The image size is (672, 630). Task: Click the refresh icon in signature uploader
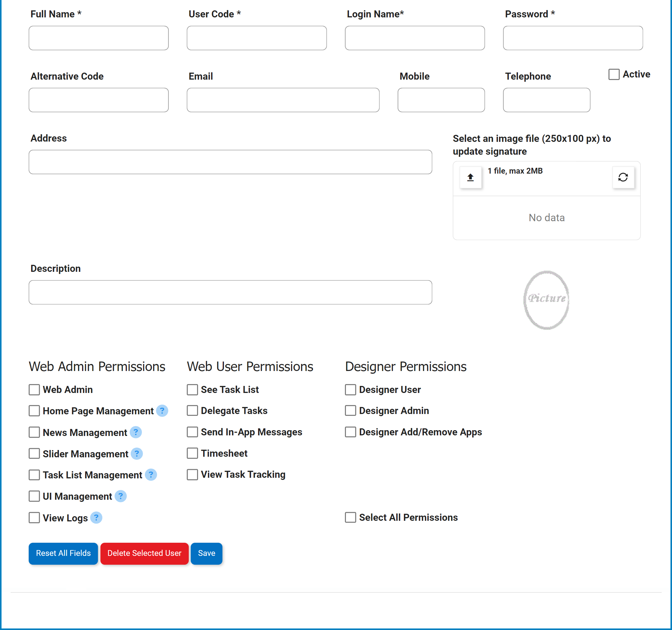click(623, 177)
